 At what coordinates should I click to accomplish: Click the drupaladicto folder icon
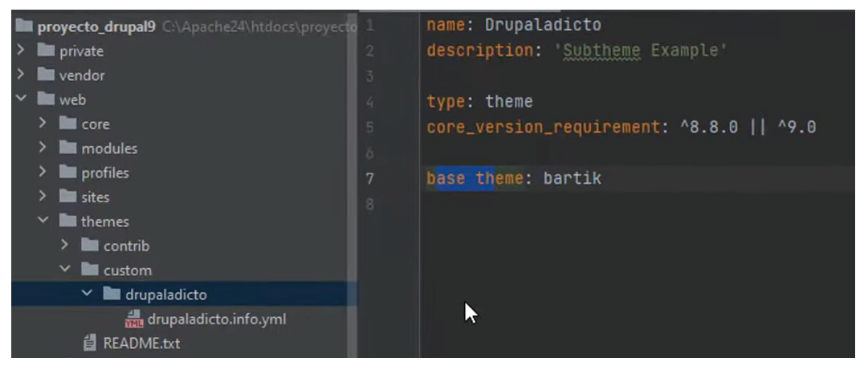112,294
